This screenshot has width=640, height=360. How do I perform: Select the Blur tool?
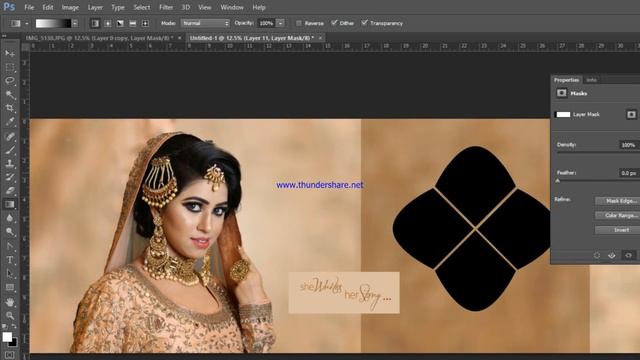coord(10,218)
